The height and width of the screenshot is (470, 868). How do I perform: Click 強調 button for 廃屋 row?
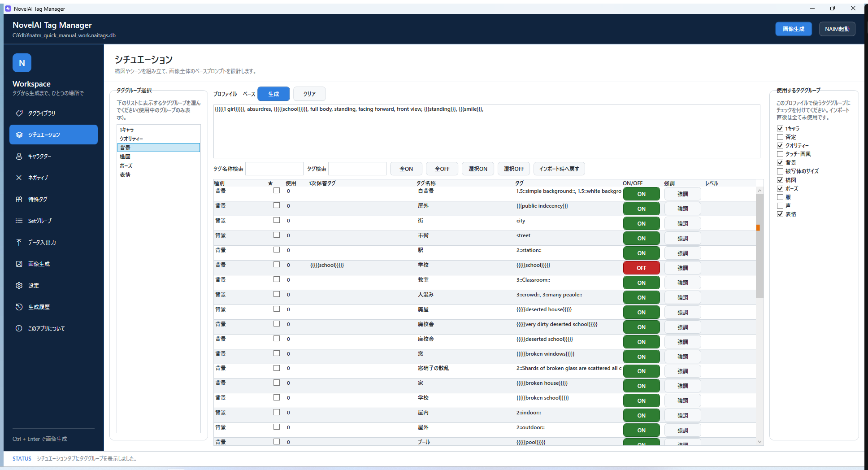[x=682, y=312]
